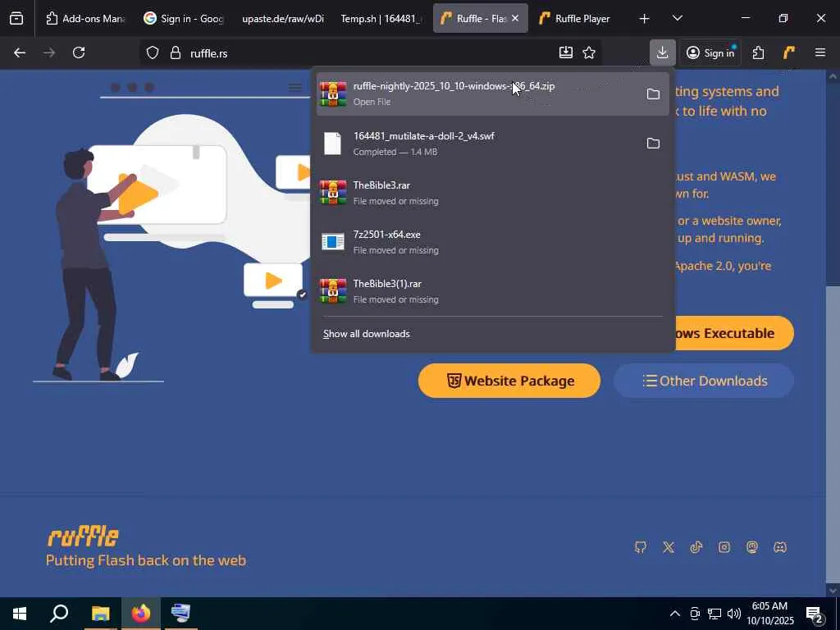The height and width of the screenshot is (630, 840).
Task: Open Instagram icon in footer
Action: (724, 547)
